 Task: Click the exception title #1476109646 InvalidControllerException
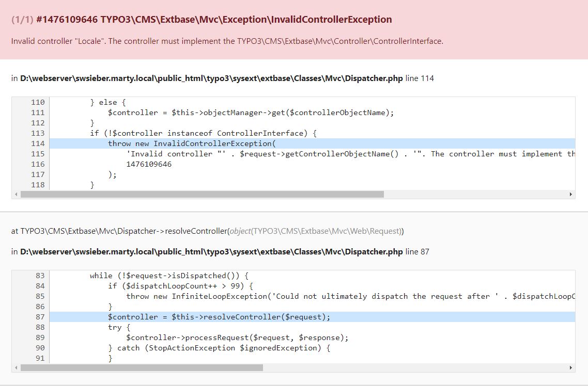[x=214, y=20]
